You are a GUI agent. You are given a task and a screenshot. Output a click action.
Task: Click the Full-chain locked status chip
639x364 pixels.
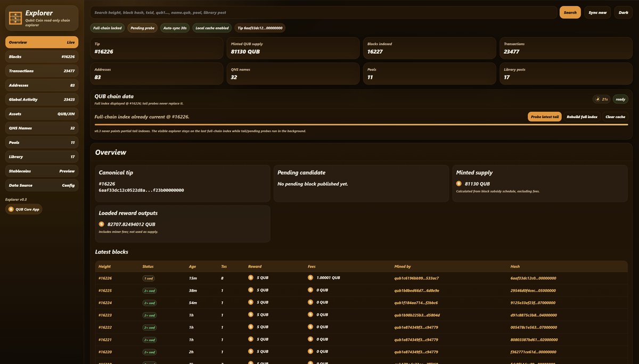click(108, 28)
